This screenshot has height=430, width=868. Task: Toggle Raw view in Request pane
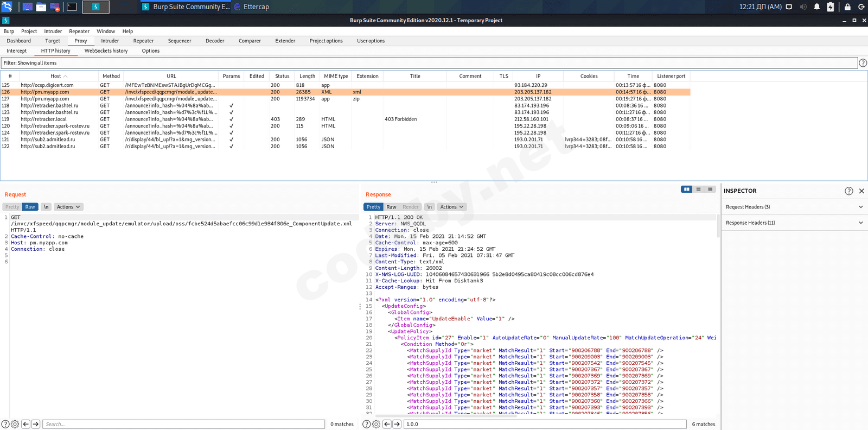click(30, 207)
